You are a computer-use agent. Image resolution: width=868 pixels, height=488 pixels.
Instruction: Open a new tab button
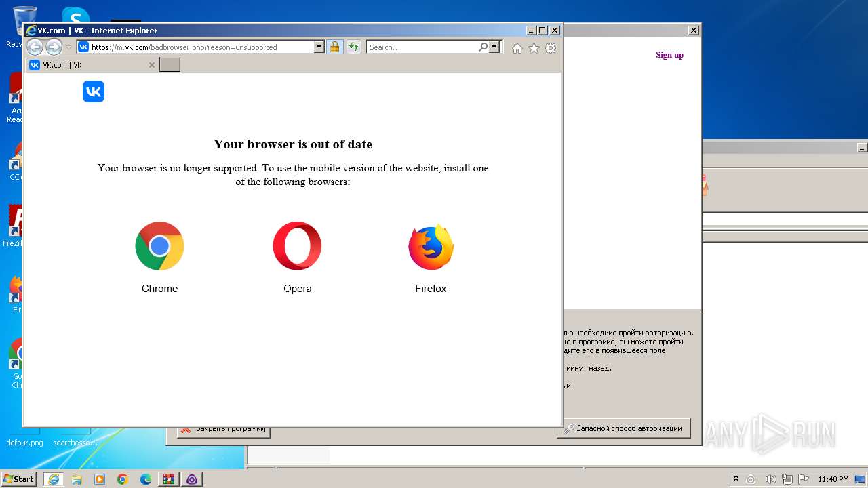170,65
